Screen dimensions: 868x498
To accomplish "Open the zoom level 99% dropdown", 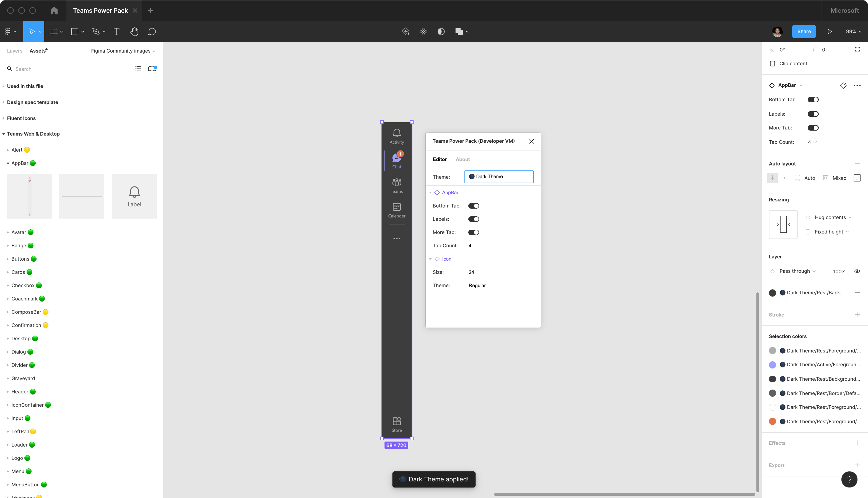I will coord(854,32).
